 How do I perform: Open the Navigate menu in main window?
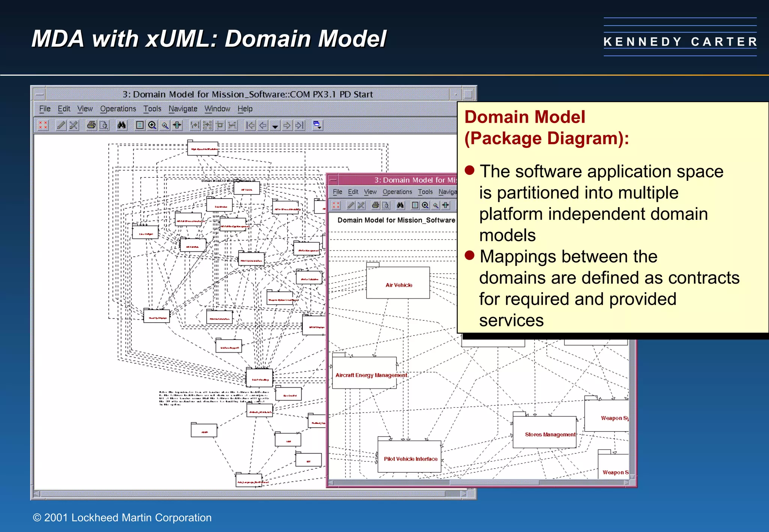coord(183,109)
